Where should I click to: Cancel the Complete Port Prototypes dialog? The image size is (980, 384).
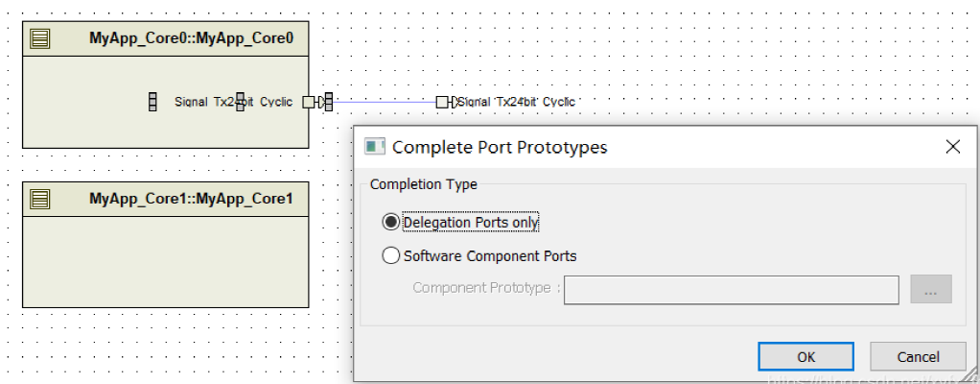click(918, 356)
